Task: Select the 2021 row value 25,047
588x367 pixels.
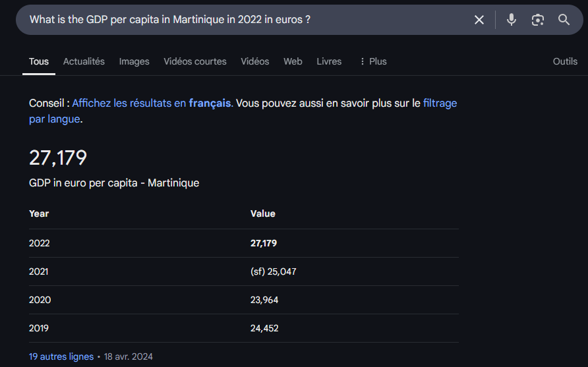Action: pos(281,271)
